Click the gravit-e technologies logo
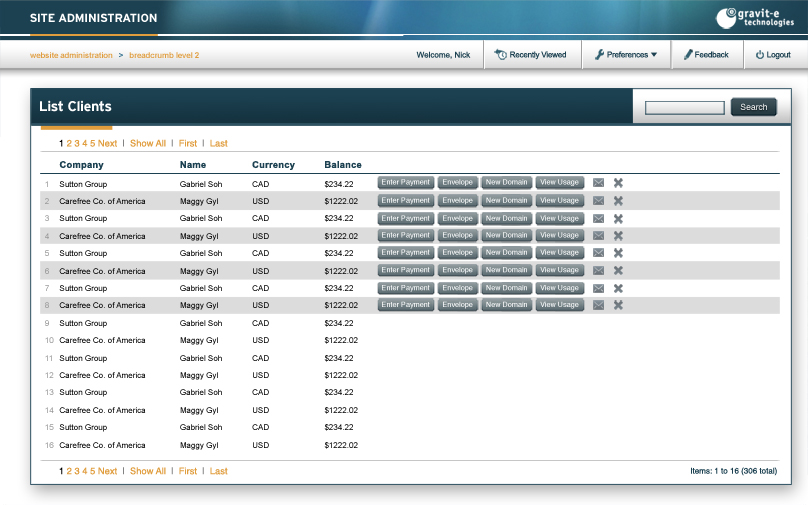Image resolution: width=808 pixels, height=505 pixels. point(755,18)
